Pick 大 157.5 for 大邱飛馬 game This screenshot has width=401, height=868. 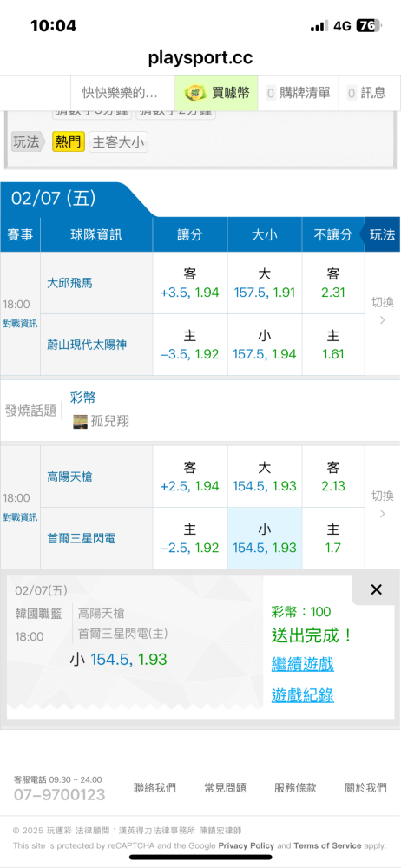coord(265,283)
